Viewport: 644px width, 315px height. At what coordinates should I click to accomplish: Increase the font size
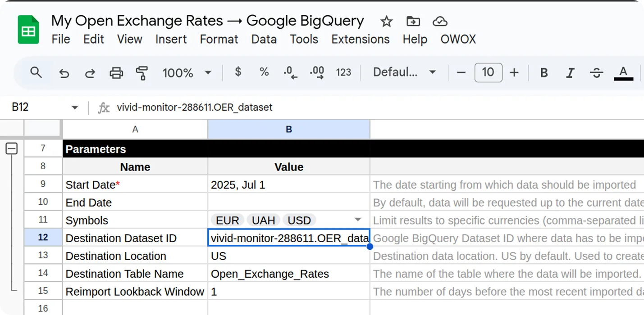pyautogui.click(x=514, y=72)
